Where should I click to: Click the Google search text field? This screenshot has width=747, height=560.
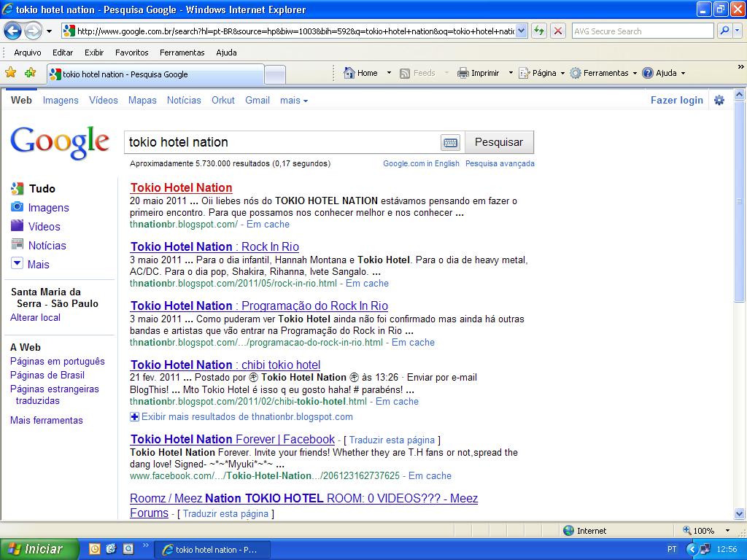coord(282,142)
